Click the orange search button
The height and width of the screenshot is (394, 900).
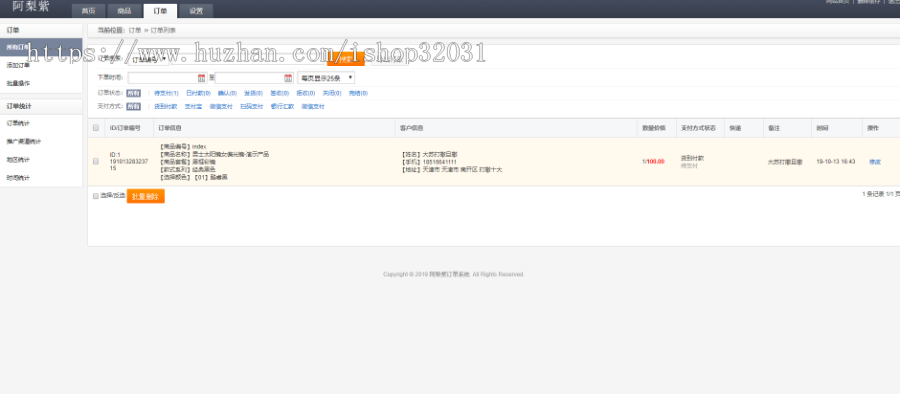346,59
